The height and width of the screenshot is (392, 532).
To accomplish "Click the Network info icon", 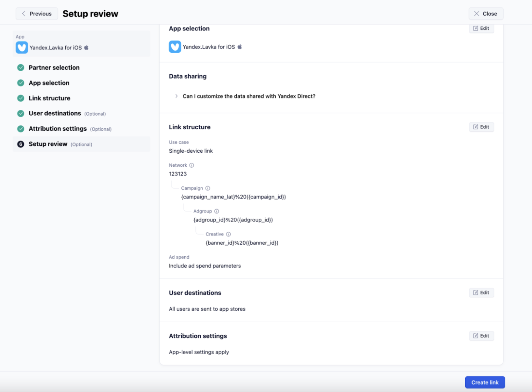I will (x=192, y=165).
